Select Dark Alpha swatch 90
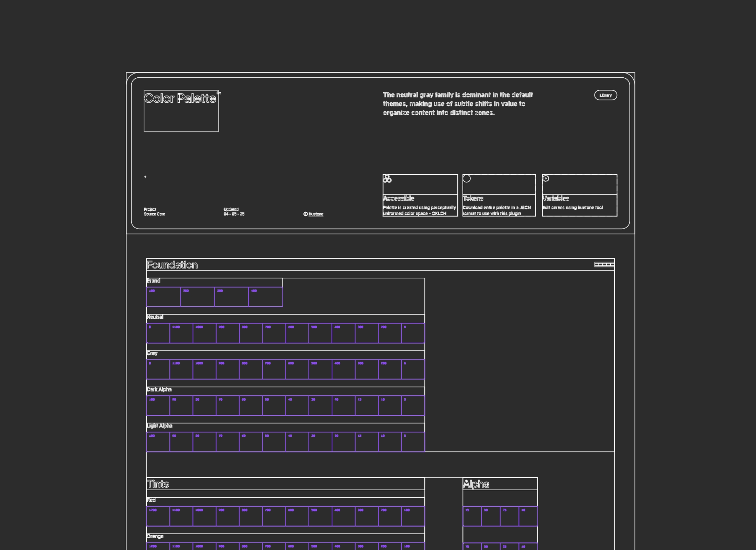The width and height of the screenshot is (756, 550). pyautogui.click(x=181, y=406)
